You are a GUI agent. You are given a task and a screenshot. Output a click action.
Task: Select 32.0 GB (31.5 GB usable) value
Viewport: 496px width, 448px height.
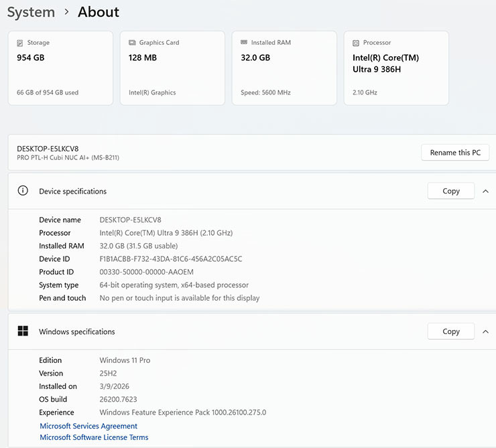[x=139, y=246]
